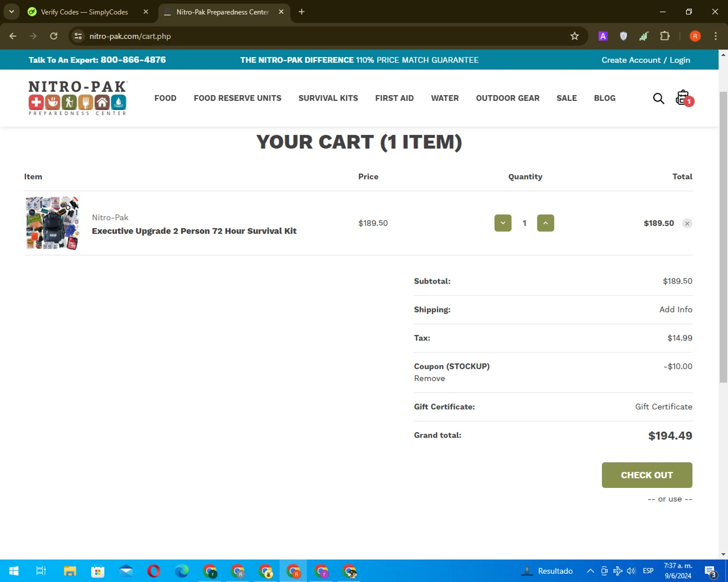This screenshot has height=582, width=728.
Task: Open Executive Upgrade 2 Person Survival Kit link
Action: 194,231
